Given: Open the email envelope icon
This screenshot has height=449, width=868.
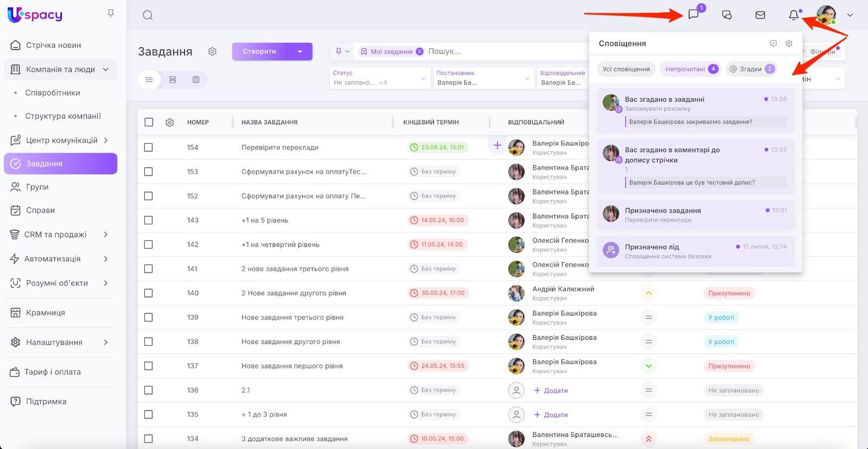Looking at the screenshot, I should click(x=760, y=15).
